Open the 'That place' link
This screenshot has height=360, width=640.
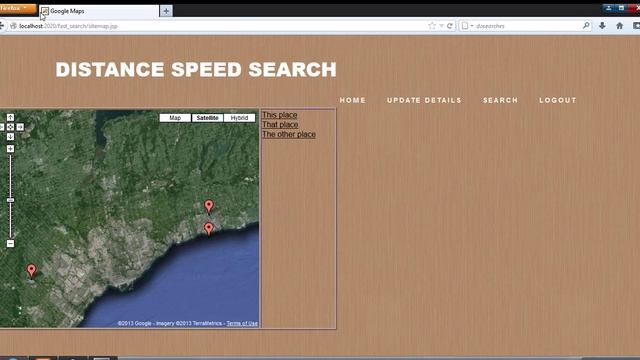(x=280, y=124)
